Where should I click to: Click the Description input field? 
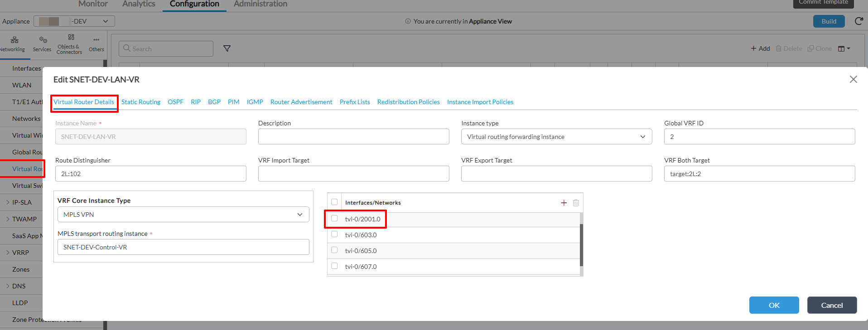click(353, 137)
